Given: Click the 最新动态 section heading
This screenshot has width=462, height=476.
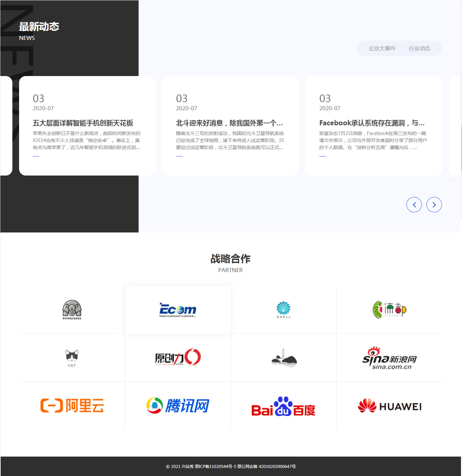Looking at the screenshot, I should tap(39, 26).
